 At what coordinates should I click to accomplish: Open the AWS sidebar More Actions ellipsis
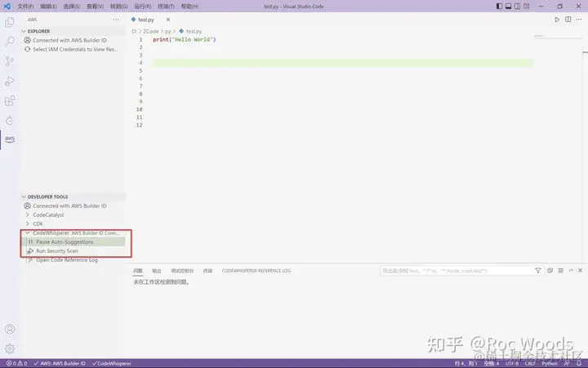116,20
